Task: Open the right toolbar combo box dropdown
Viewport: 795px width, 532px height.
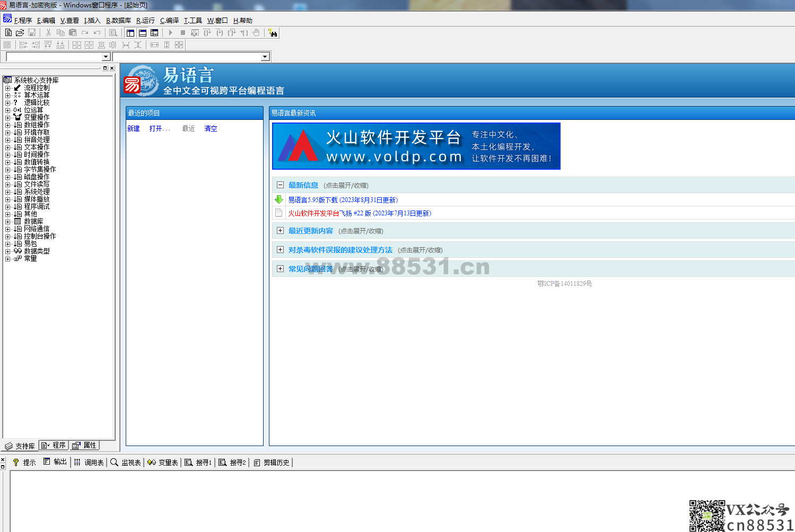Action: (x=265, y=57)
